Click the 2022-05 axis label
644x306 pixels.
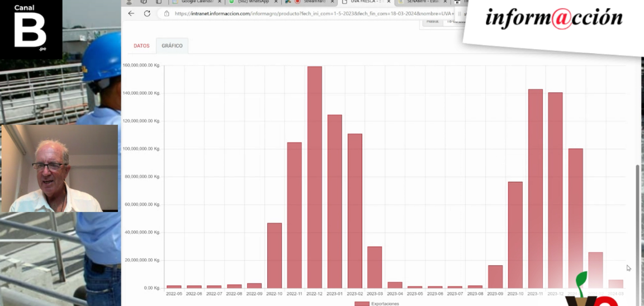pos(174,294)
